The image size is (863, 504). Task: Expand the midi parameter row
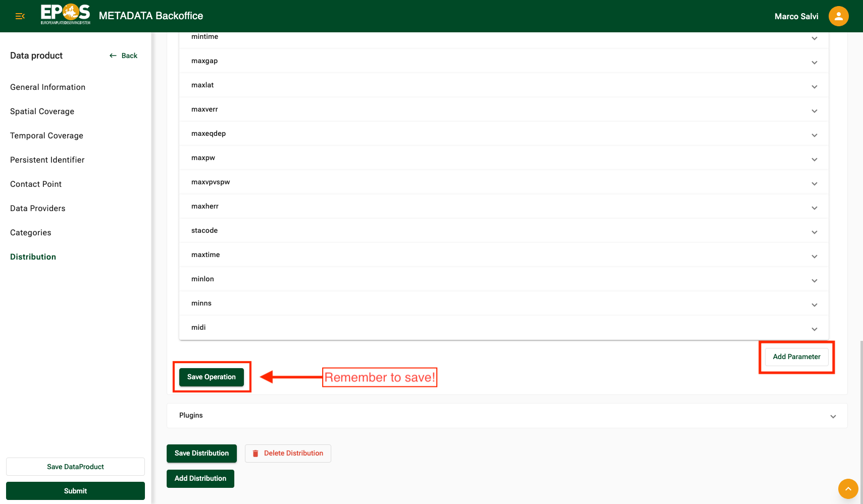point(814,329)
